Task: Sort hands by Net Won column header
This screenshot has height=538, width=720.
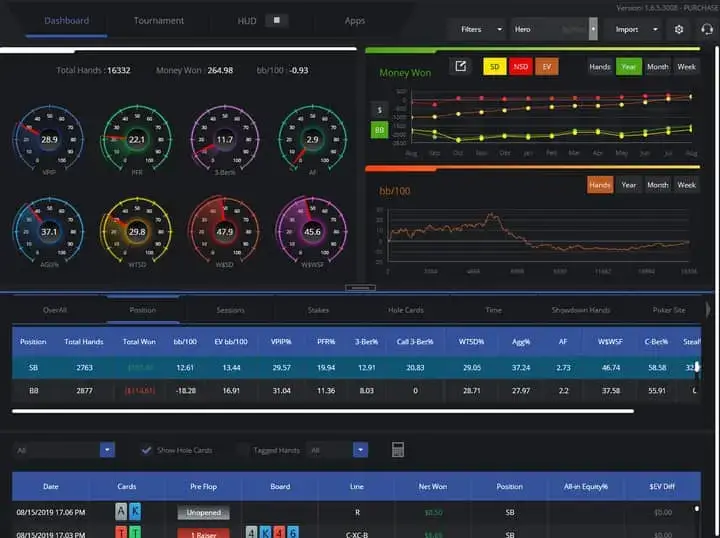Action: [433, 486]
